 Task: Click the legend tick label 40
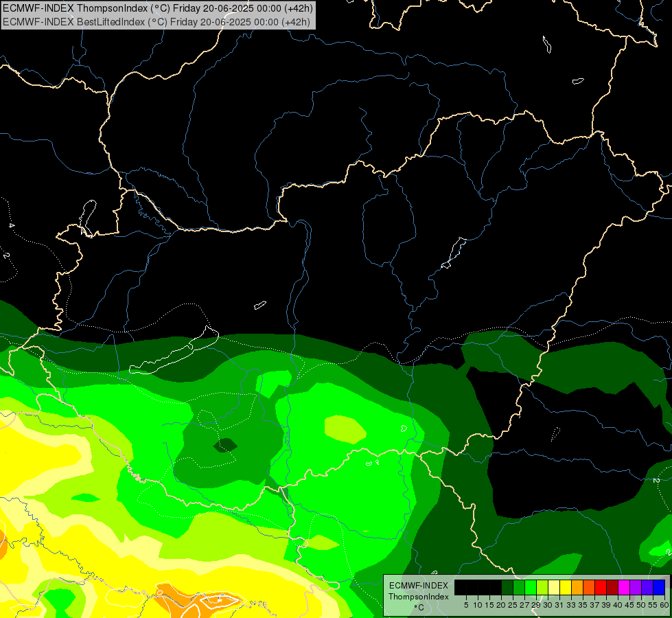tap(618, 605)
